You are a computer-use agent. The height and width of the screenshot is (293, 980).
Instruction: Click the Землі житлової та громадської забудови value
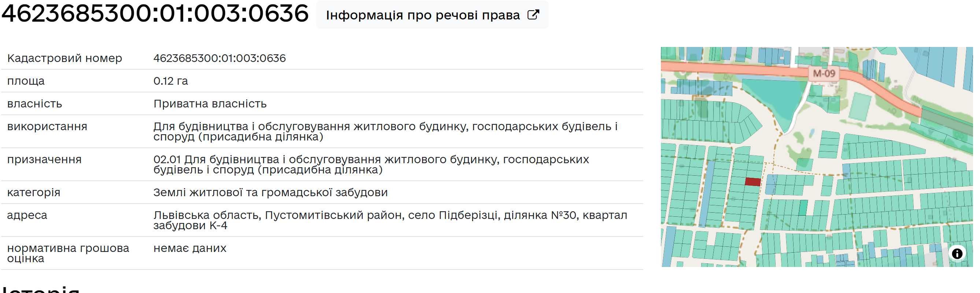tap(270, 193)
